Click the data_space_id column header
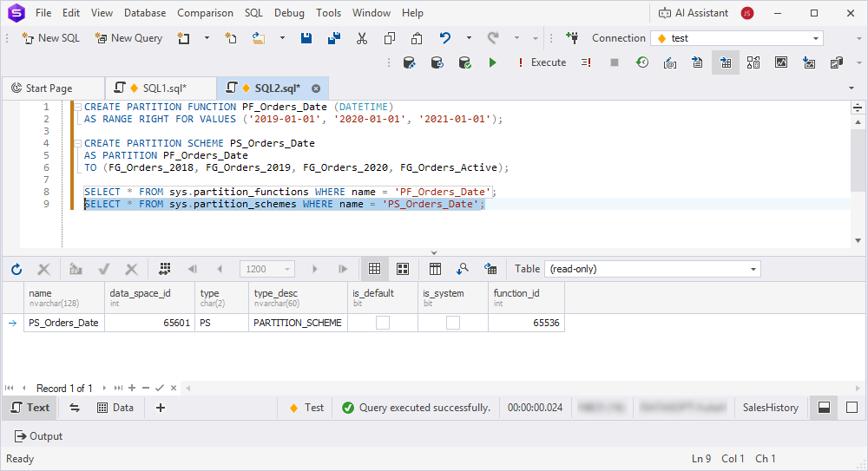 tap(149, 298)
